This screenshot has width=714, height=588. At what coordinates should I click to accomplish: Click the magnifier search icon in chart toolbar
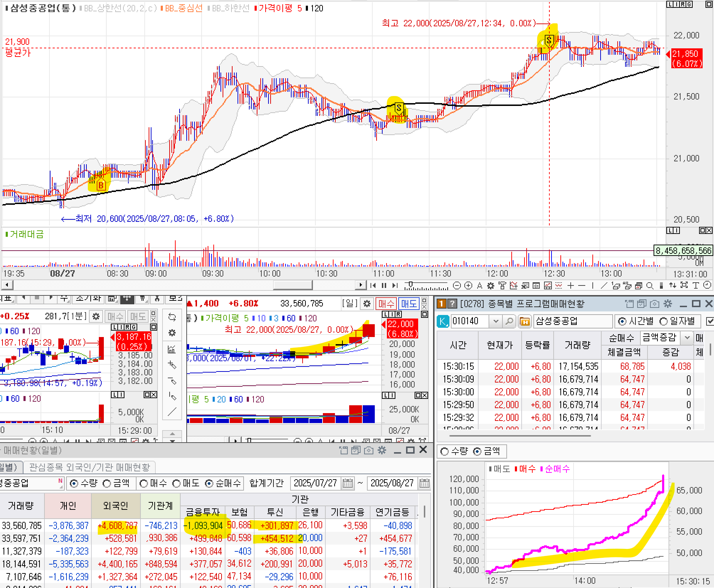tap(650, 285)
